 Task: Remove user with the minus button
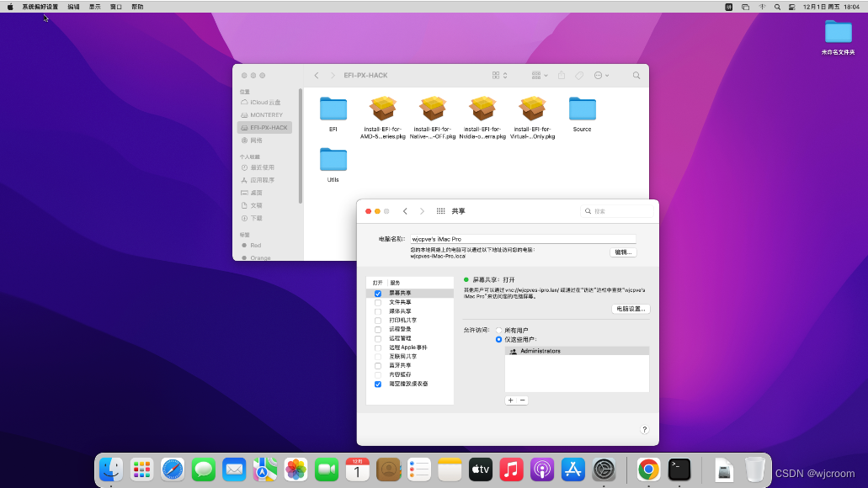click(522, 400)
